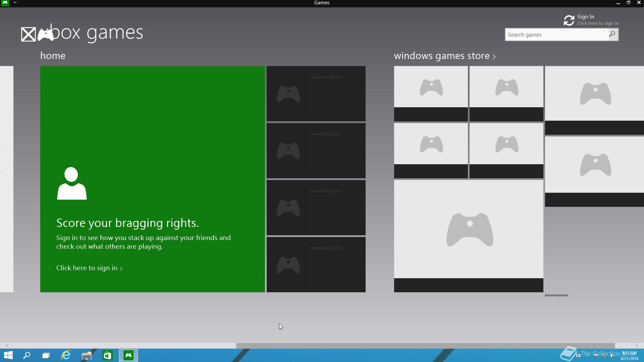
Task: Click the 'Click here to sign in' link on green tile
Action: (89, 268)
